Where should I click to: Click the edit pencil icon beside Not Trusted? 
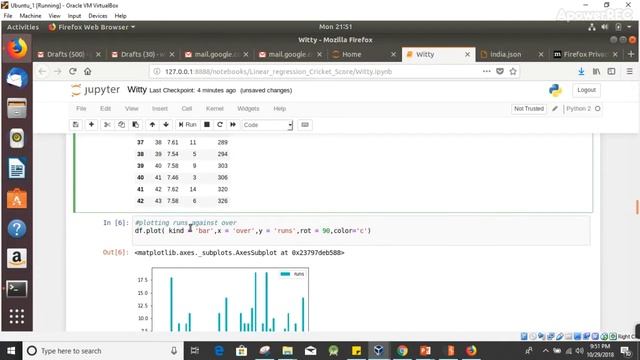point(555,109)
